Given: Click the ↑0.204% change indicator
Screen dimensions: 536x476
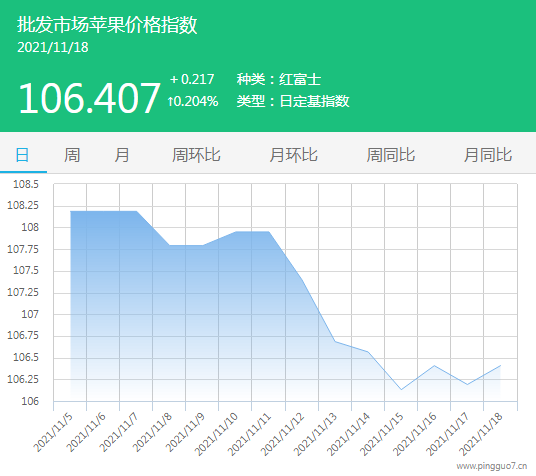Looking at the screenshot, I should point(193,101).
